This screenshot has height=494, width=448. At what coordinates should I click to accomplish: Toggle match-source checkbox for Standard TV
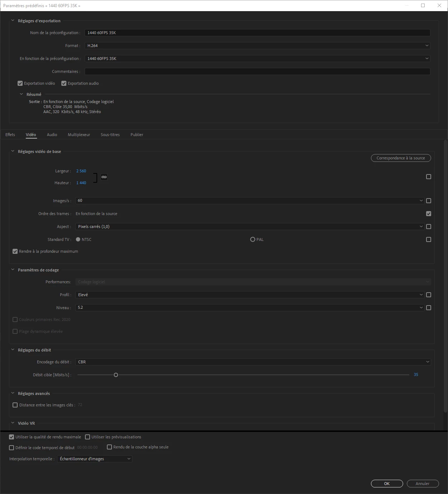coord(429,239)
